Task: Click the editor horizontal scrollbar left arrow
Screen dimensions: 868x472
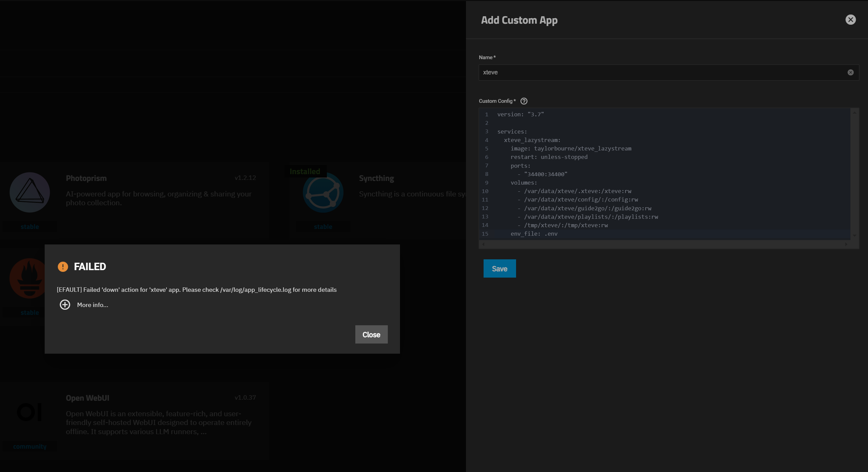Action: click(483, 244)
